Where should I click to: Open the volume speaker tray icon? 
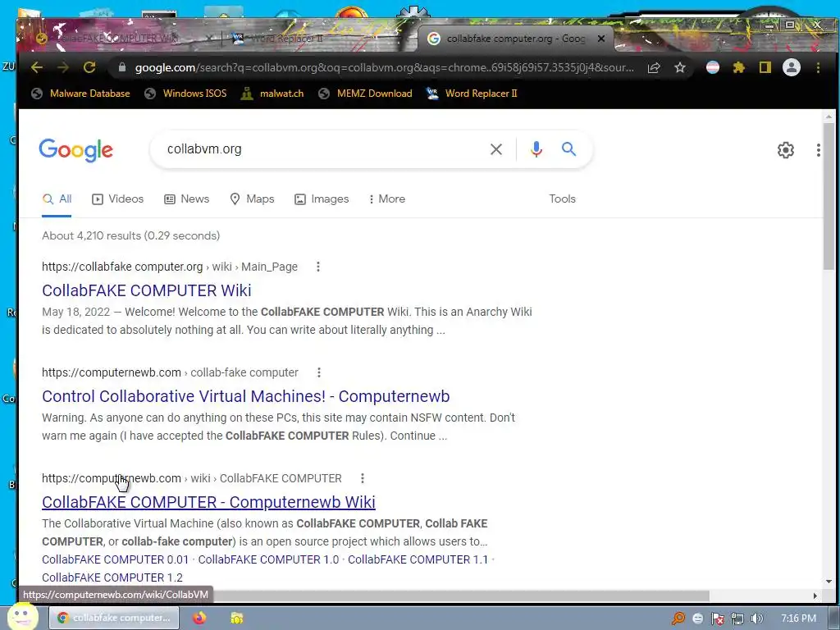pos(756,619)
